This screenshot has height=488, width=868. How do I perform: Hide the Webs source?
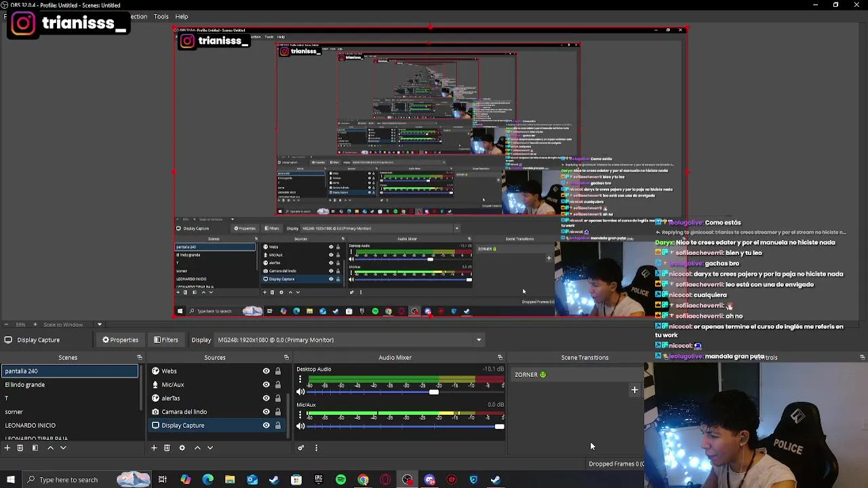click(x=266, y=371)
